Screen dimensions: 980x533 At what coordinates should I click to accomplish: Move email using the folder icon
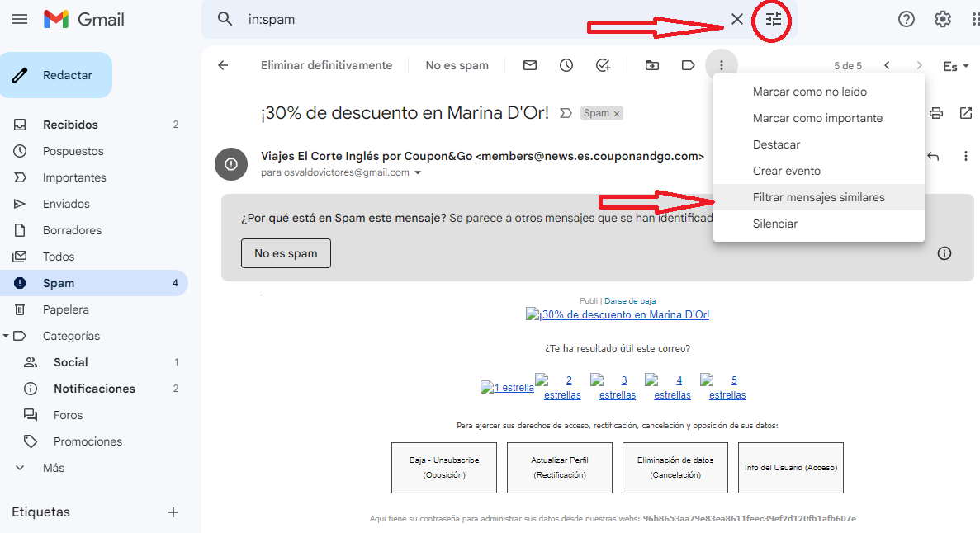pos(651,64)
